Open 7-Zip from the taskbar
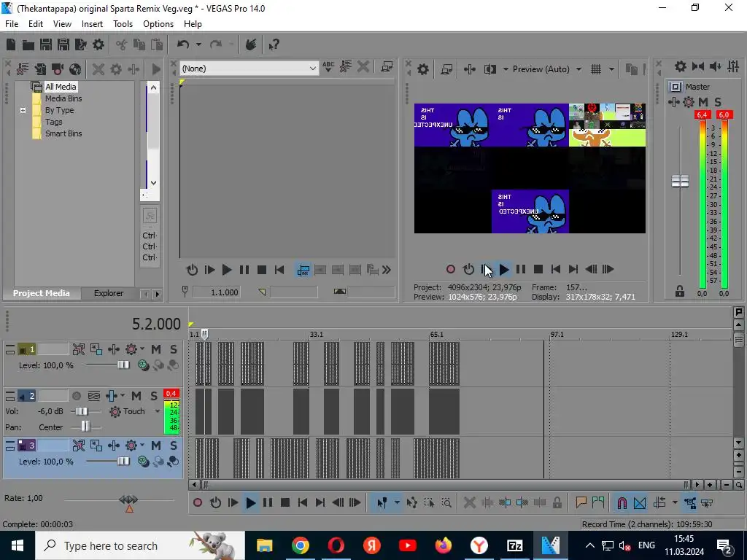The height and width of the screenshot is (560, 747). point(514,545)
